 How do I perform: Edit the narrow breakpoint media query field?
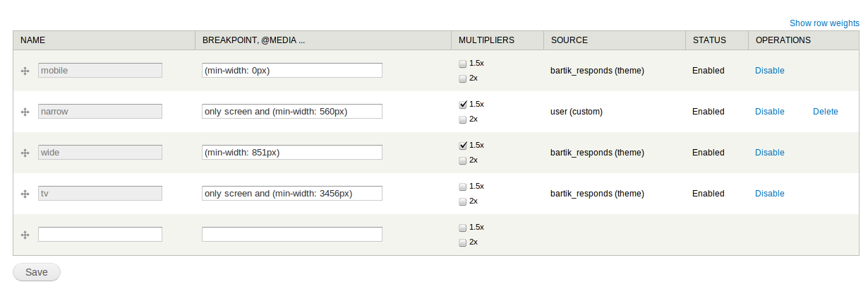(292, 112)
